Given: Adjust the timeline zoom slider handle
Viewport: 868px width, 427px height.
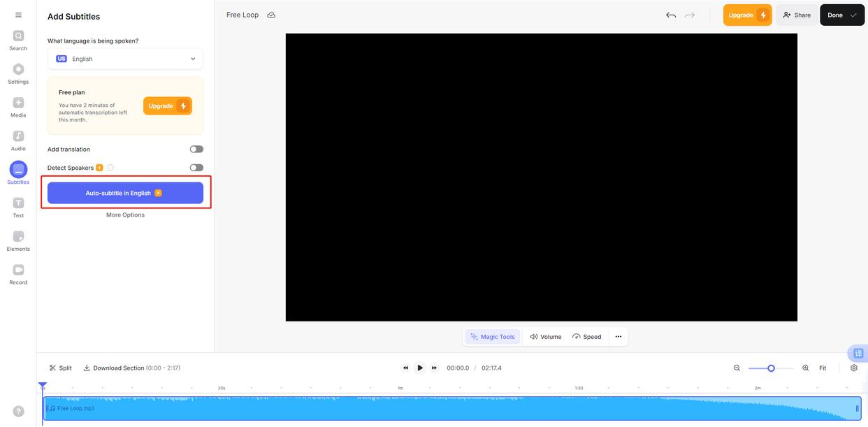Looking at the screenshot, I should click(771, 368).
